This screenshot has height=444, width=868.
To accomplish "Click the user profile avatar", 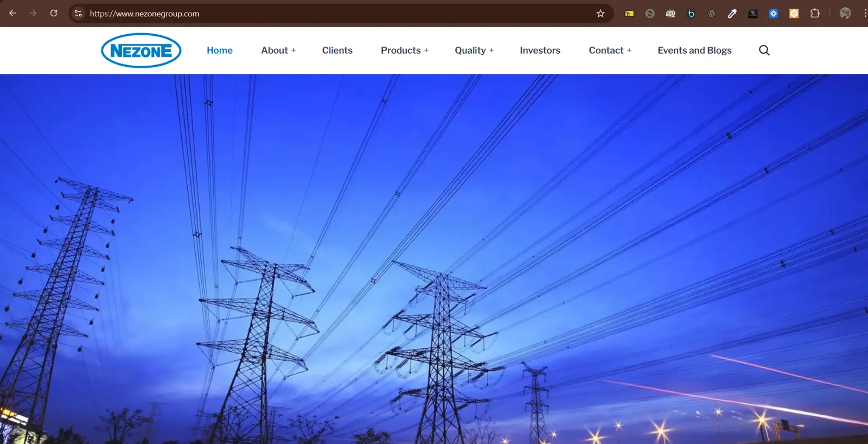I will point(845,14).
